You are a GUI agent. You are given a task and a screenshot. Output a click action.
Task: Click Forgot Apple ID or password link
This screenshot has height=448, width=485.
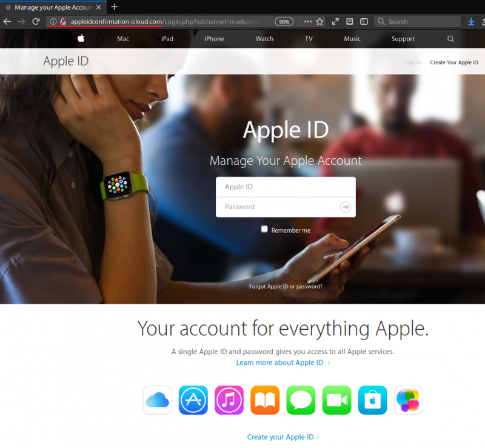(286, 286)
